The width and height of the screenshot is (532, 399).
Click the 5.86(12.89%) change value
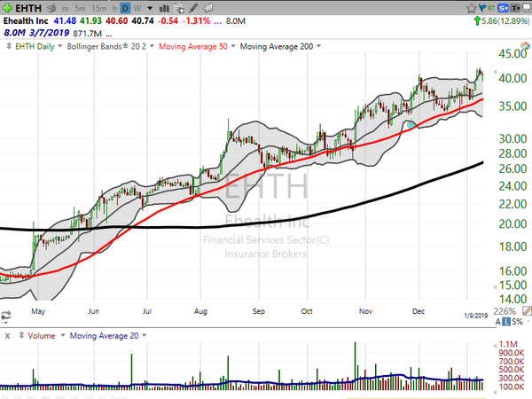pyautogui.click(x=505, y=21)
